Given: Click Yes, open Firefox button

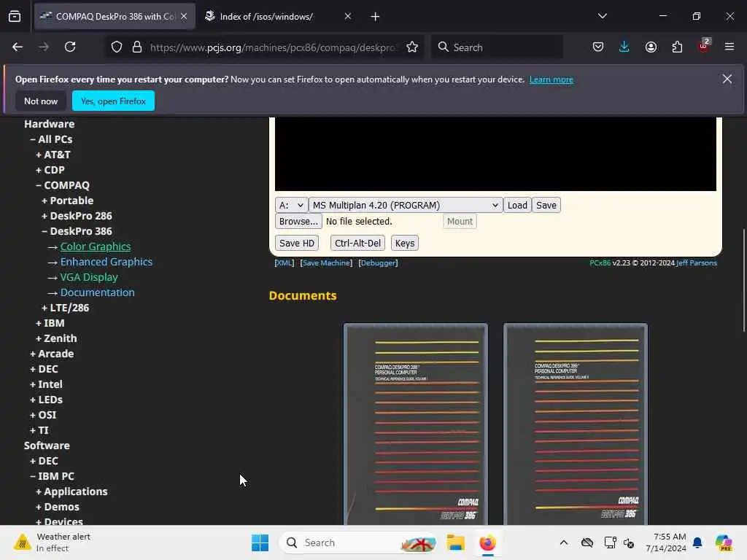Looking at the screenshot, I should [x=113, y=101].
